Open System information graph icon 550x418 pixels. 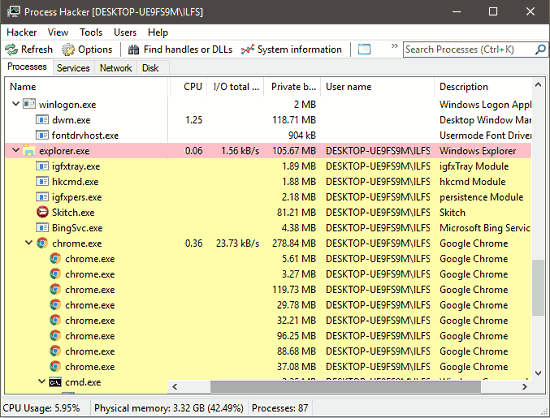247,49
